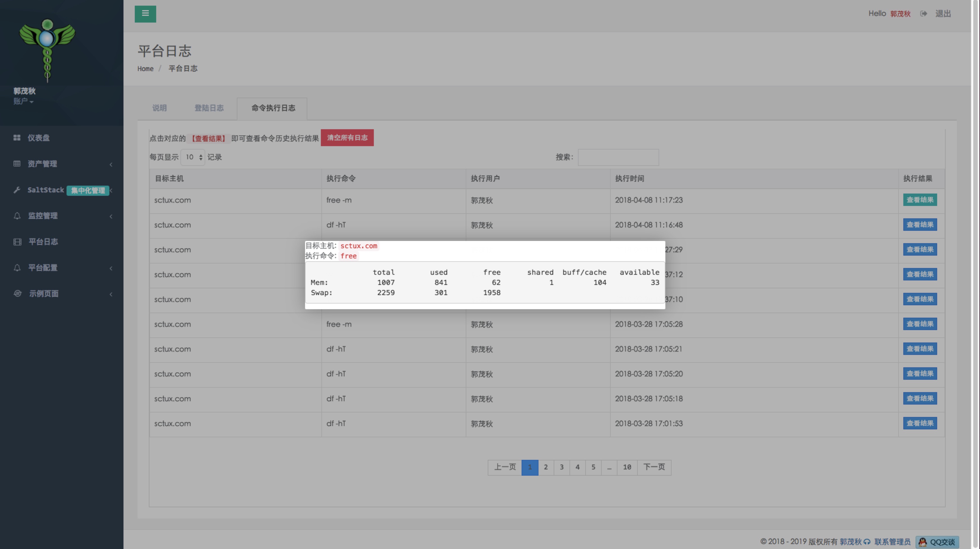This screenshot has height=549, width=980.
Task: Go to page 3 in pagination
Action: click(562, 467)
